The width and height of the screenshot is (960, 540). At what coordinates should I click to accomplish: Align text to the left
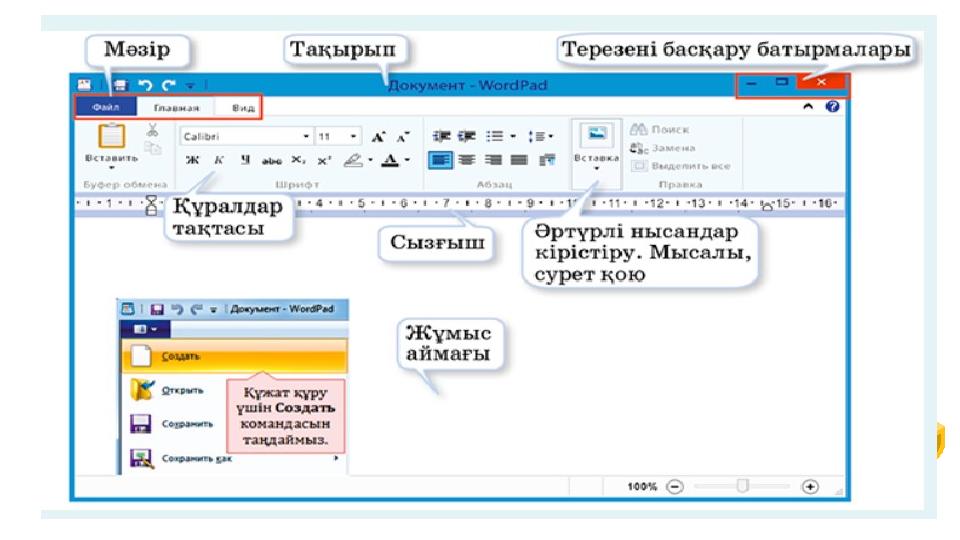440,160
